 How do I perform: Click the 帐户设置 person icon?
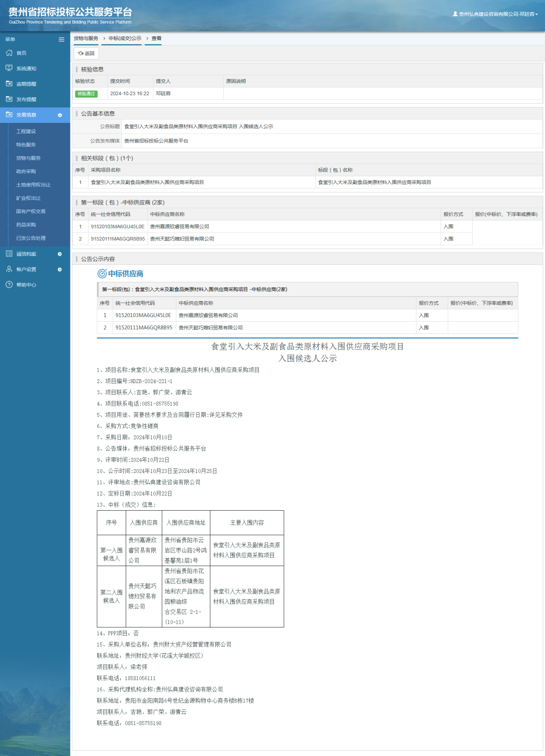point(9,269)
